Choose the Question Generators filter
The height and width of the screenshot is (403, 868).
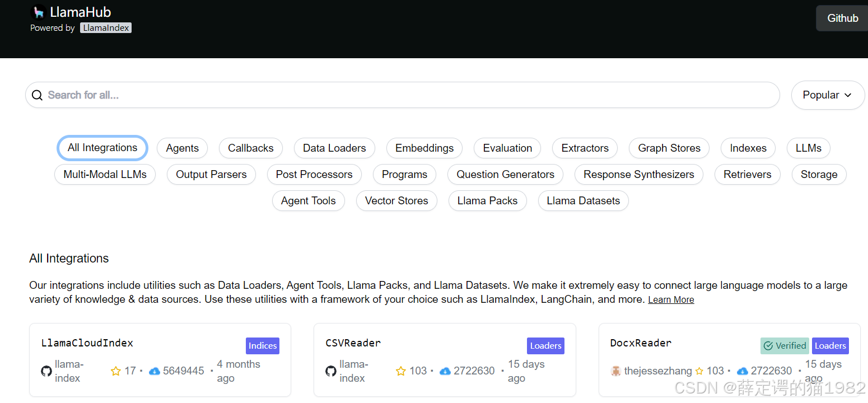[505, 175]
